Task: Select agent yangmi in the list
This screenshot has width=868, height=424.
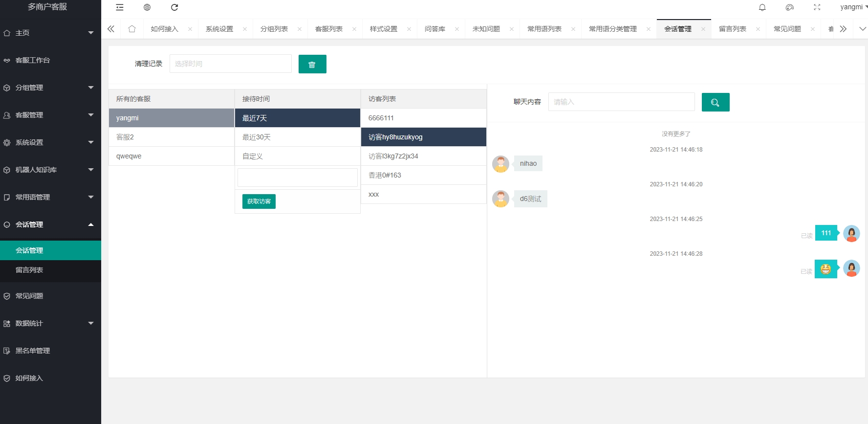Action: [x=172, y=118]
